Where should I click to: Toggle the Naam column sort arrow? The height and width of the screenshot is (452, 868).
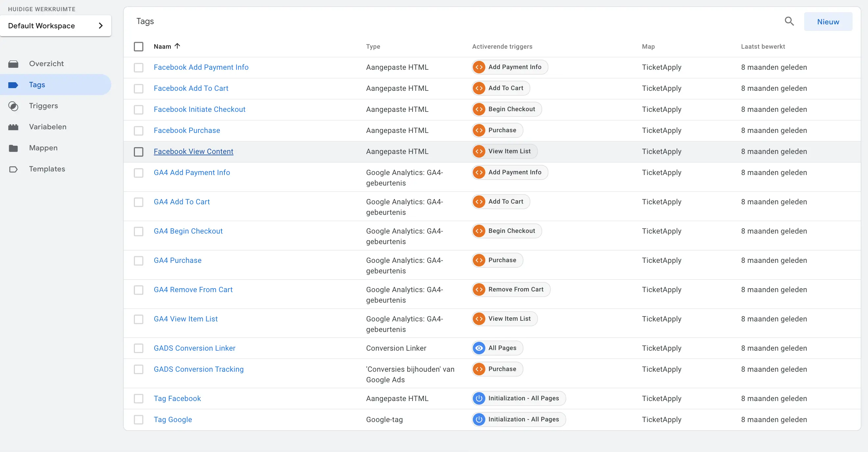click(178, 46)
